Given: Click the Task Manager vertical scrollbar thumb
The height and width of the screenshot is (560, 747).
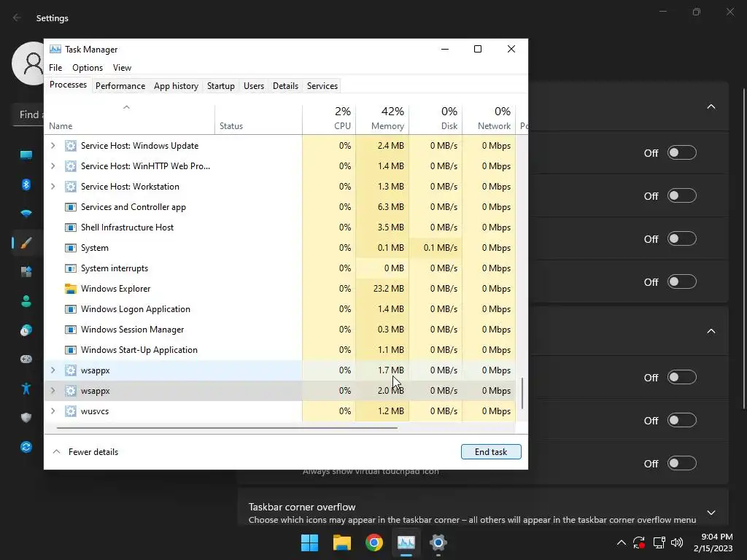Looking at the screenshot, I should pyautogui.click(x=522, y=393).
